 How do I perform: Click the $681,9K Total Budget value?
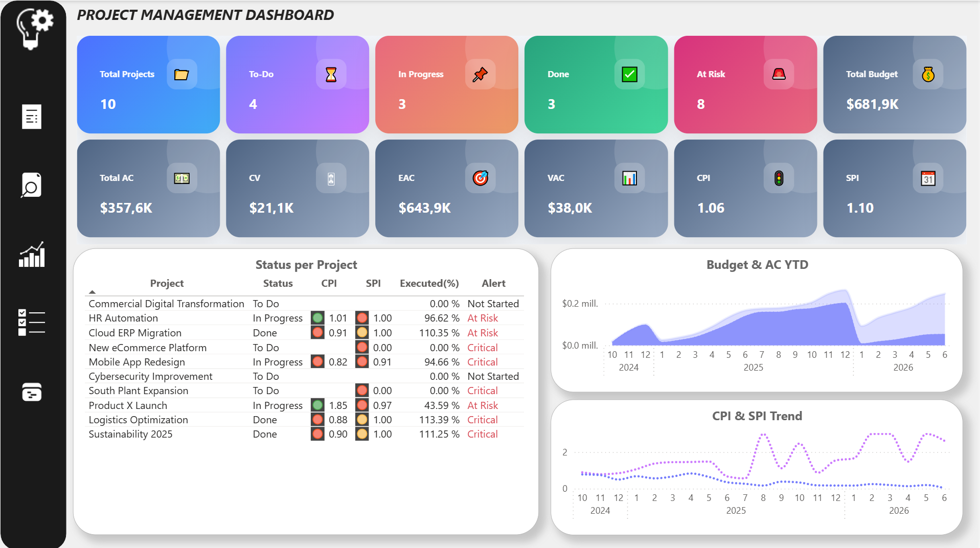coord(872,104)
